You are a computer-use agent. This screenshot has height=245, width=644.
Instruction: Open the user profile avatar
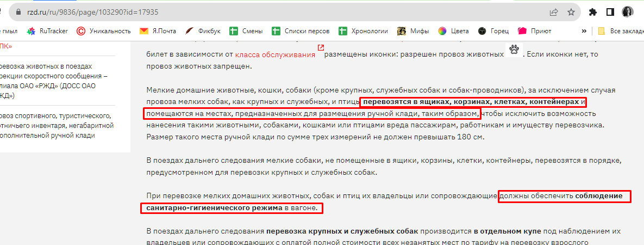point(628,13)
